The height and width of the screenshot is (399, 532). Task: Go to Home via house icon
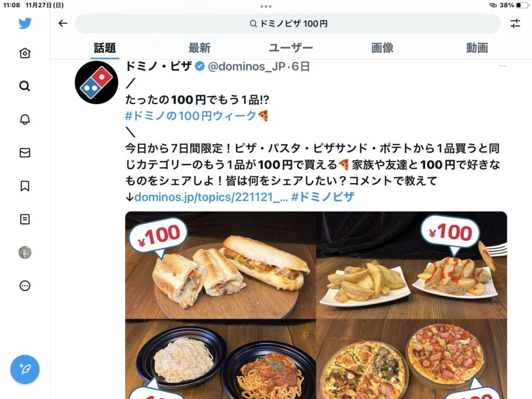click(x=25, y=53)
